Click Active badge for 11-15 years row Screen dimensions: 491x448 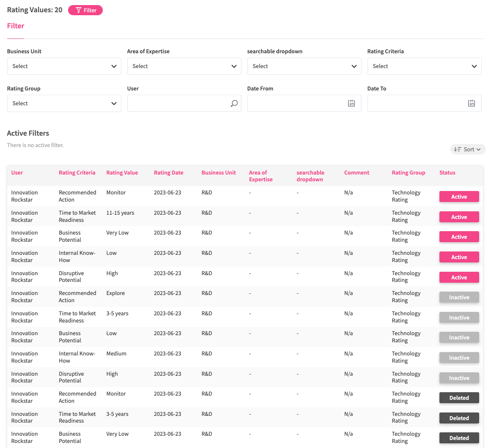pyautogui.click(x=459, y=217)
